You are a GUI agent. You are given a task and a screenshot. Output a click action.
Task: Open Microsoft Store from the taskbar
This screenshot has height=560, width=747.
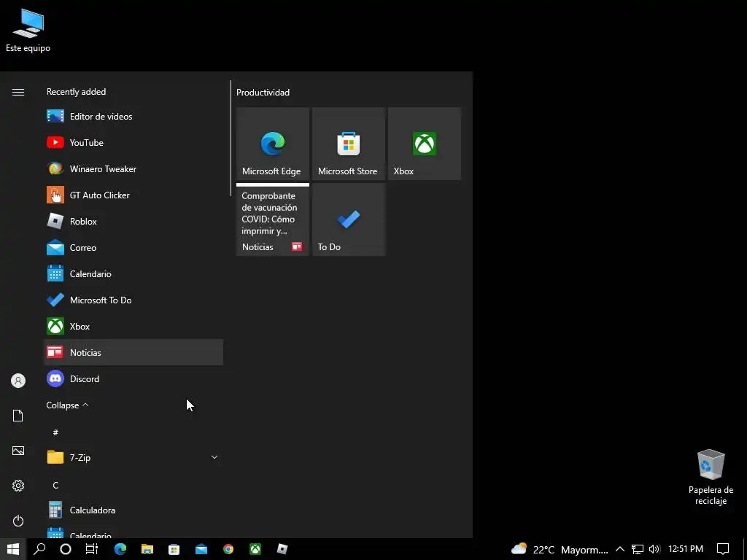[x=174, y=549]
